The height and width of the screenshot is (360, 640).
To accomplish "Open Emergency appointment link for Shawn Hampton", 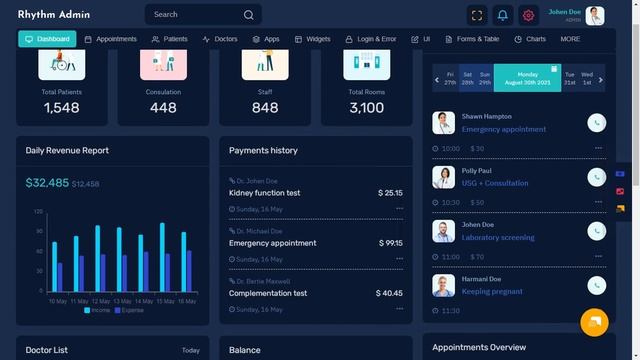I will click(x=504, y=129).
